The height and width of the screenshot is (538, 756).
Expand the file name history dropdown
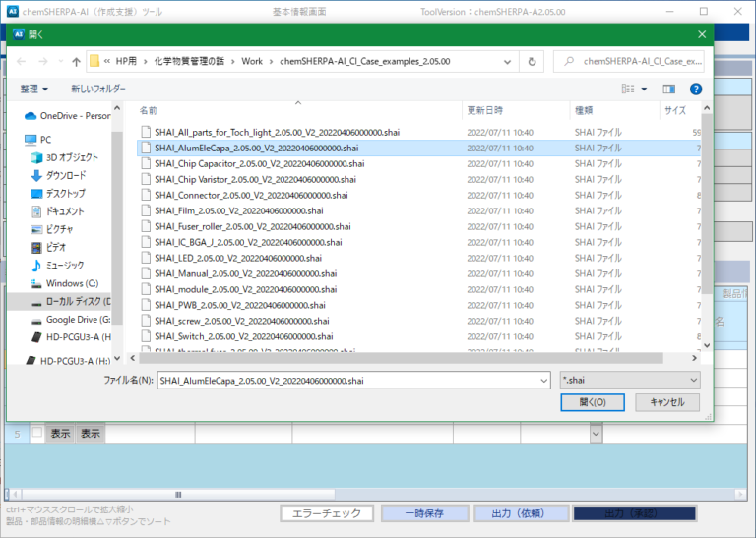coord(543,380)
